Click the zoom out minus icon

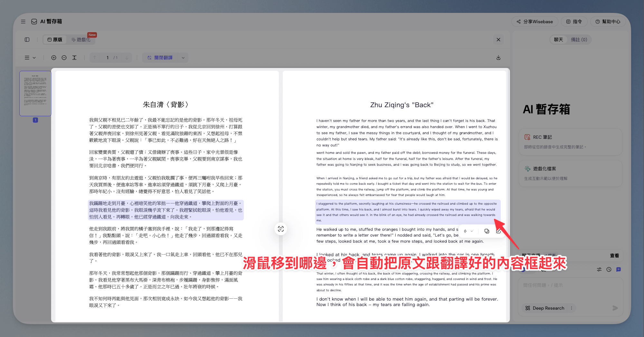click(64, 58)
